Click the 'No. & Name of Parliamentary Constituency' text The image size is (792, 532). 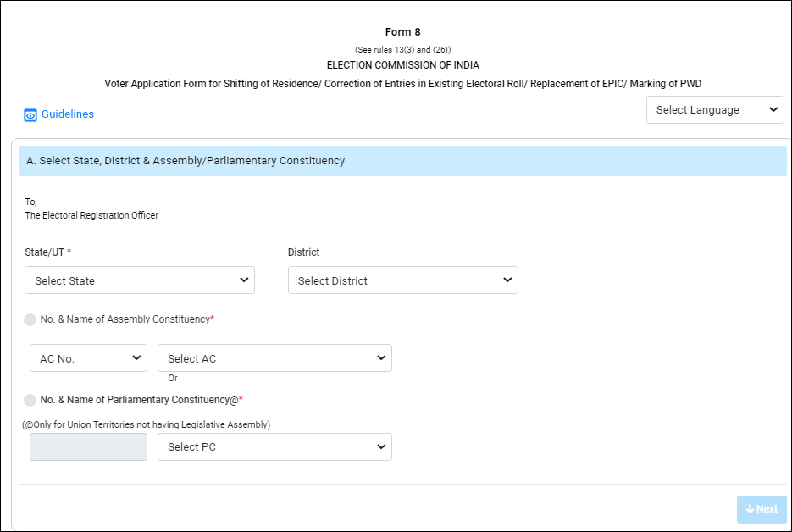(139, 400)
